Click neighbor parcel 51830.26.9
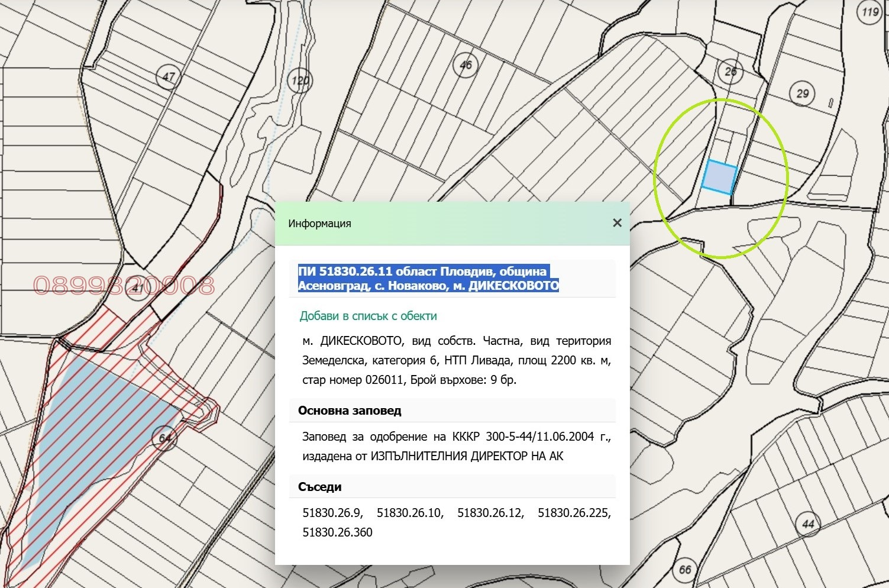Screen dimensions: 889x588 [332, 513]
